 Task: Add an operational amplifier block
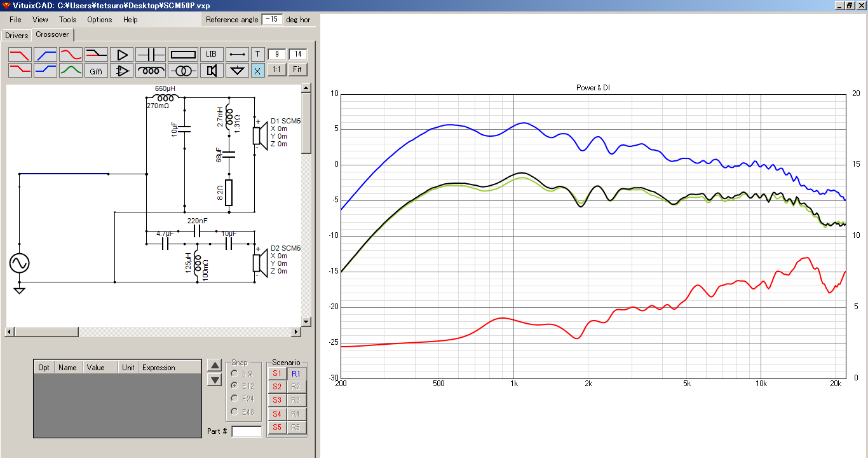(121, 70)
